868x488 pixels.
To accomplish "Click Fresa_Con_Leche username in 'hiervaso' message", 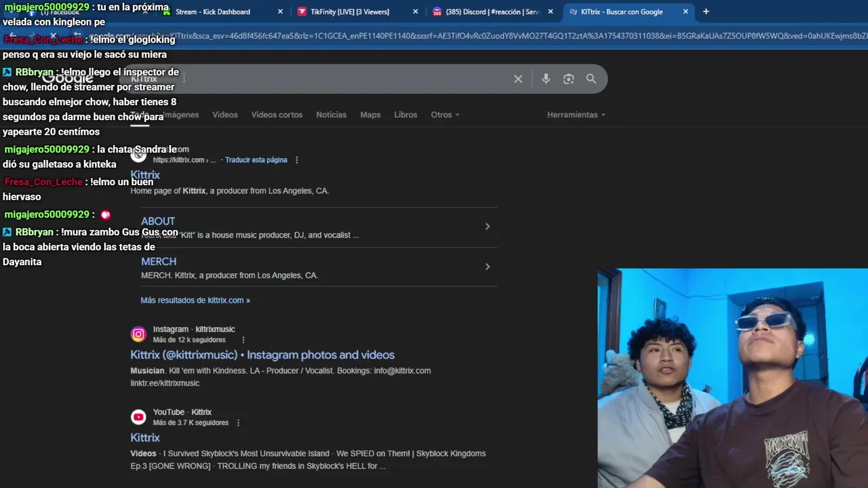I will (x=43, y=182).
